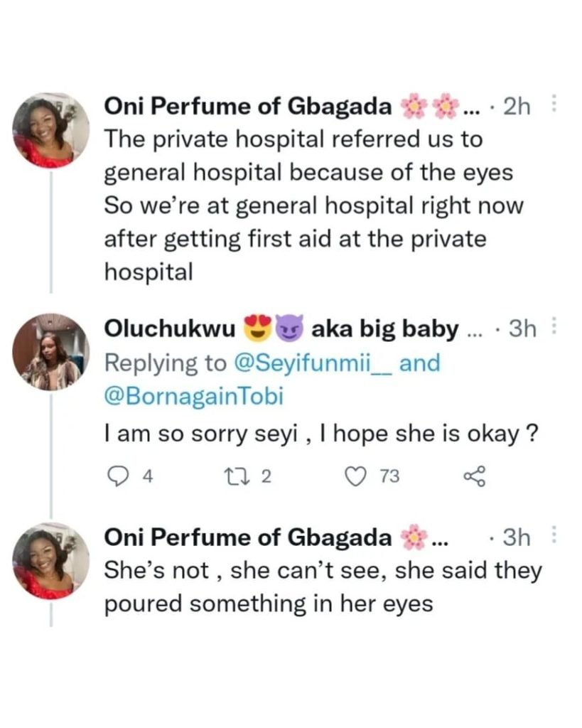Open Oluchukwu aka big baby display name

coord(281,328)
